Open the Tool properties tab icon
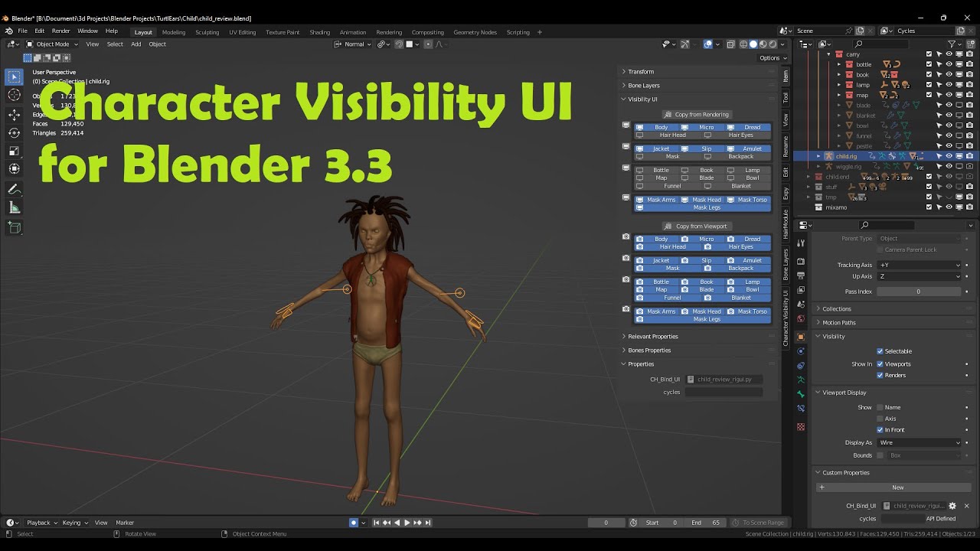 pyautogui.click(x=801, y=243)
